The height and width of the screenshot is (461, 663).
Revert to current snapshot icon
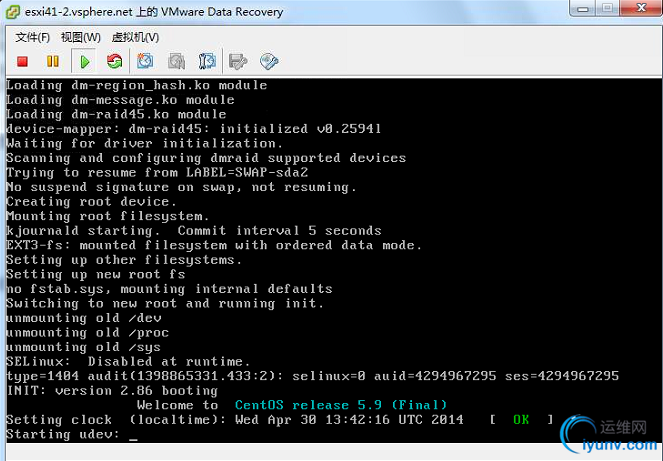[176, 61]
